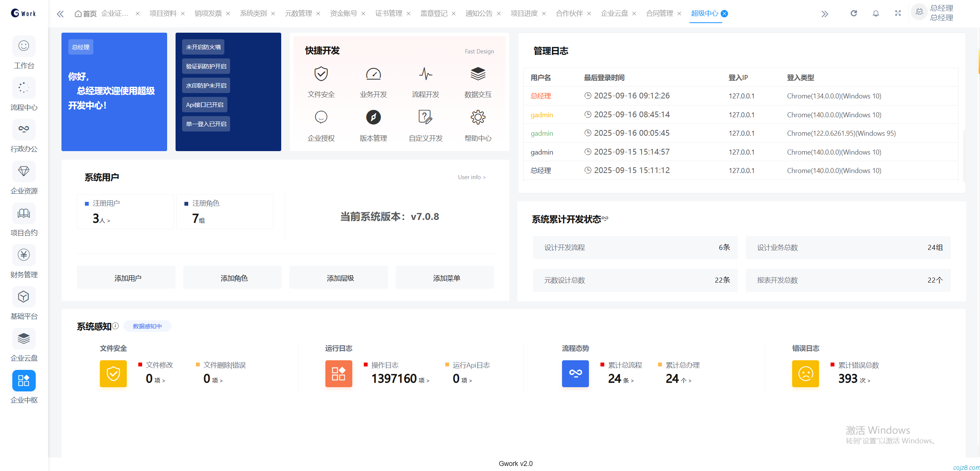Click the 业务开发 gauge icon
The height and width of the screenshot is (471, 980).
click(x=373, y=74)
